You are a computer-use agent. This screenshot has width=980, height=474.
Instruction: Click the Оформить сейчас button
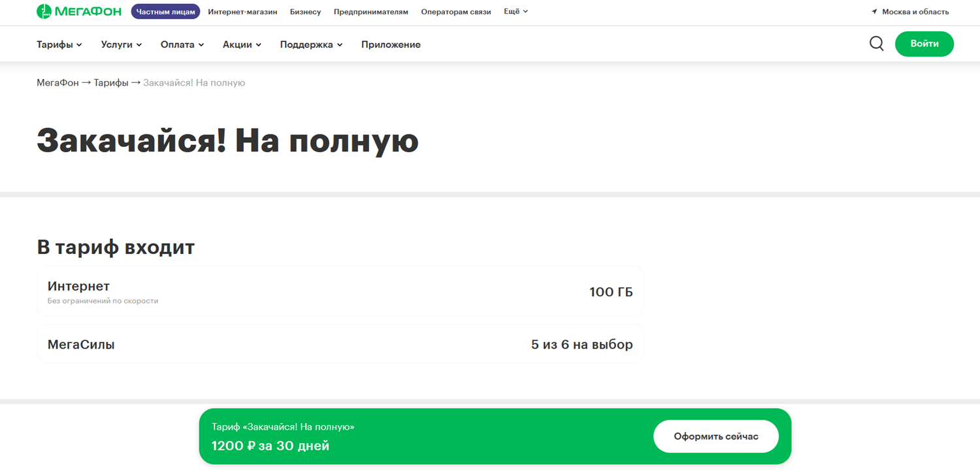(716, 436)
